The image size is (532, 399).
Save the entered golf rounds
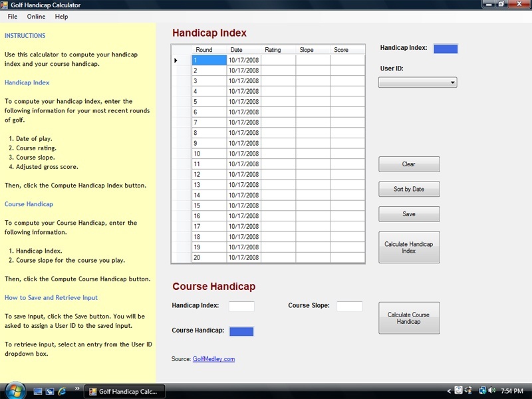tap(408, 213)
